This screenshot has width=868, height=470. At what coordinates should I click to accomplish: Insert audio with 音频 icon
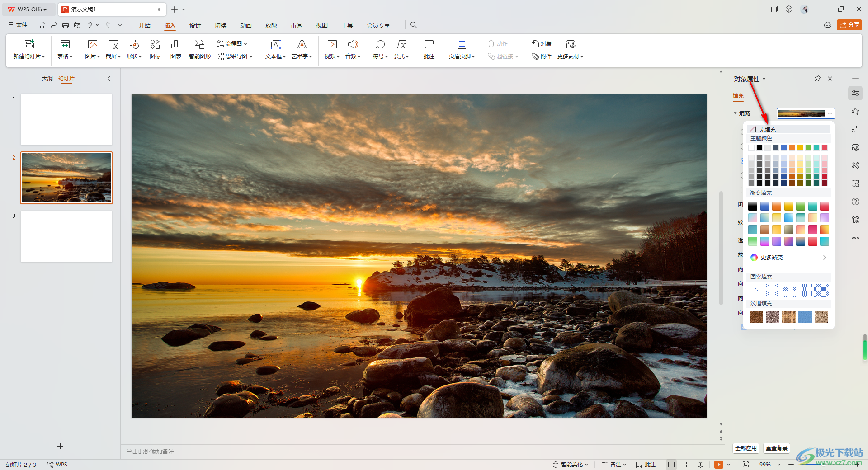[x=353, y=44]
